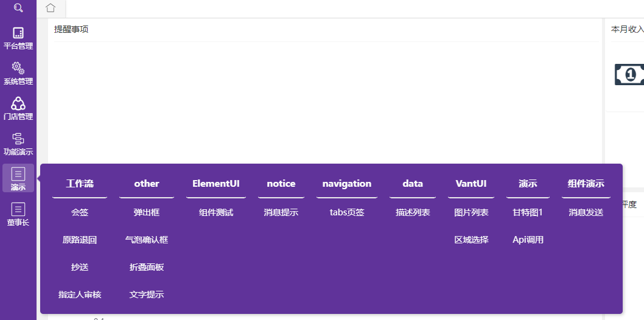Screen dimensions: 644x320
Task: Select data group header
Action: pyautogui.click(x=413, y=184)
